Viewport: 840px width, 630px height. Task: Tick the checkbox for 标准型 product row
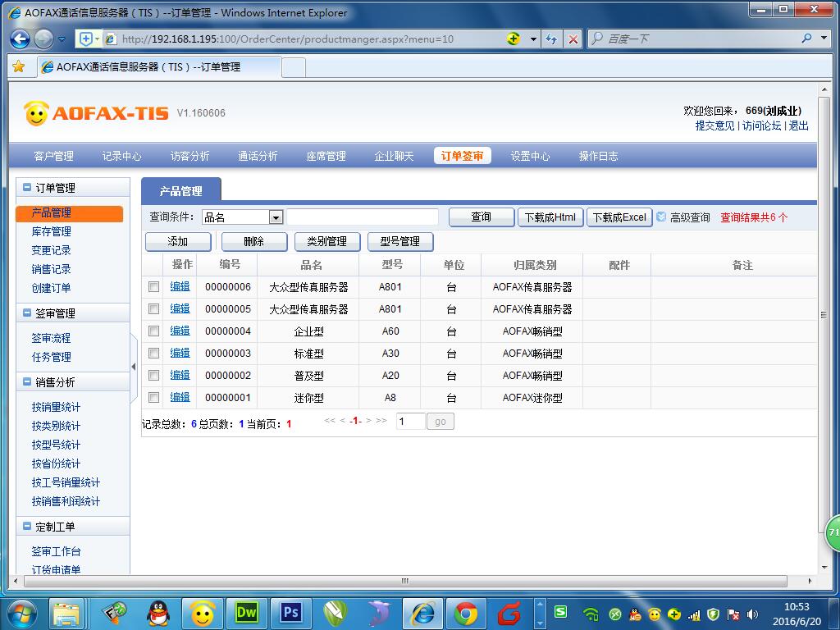[x=153, y=353]
